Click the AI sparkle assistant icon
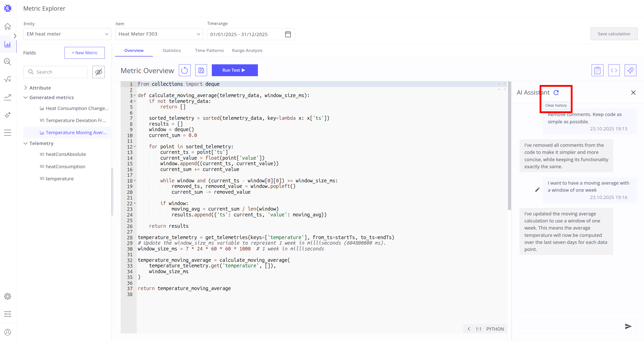The image size is (644, 341). pos(630,70)
